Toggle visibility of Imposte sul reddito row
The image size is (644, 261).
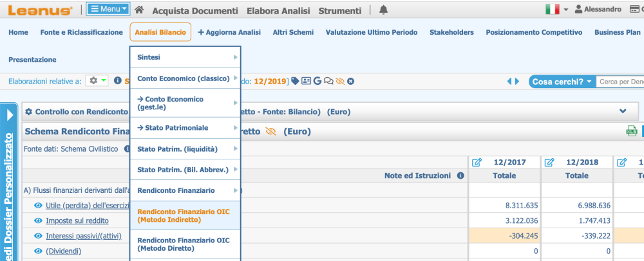pos(38,221)
